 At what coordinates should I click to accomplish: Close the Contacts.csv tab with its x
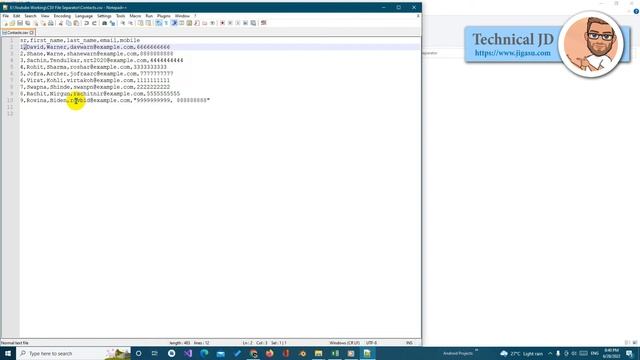coord(32,32)
